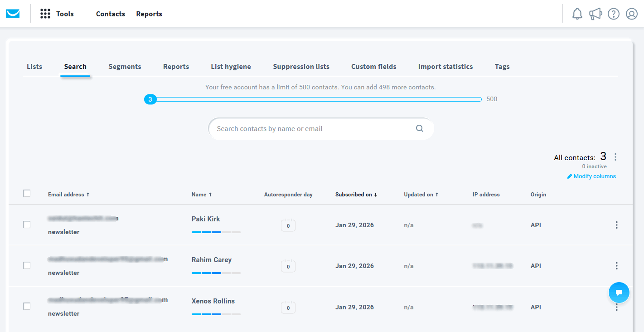Open the help question mark
This screenshot has width=644, height=332.
[613, 14]
